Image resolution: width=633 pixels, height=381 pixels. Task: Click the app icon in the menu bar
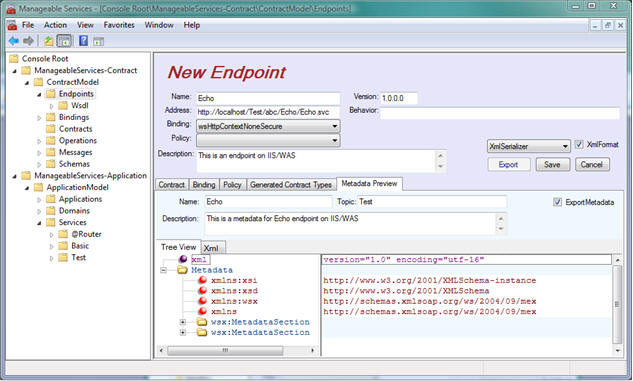(12, 25)
